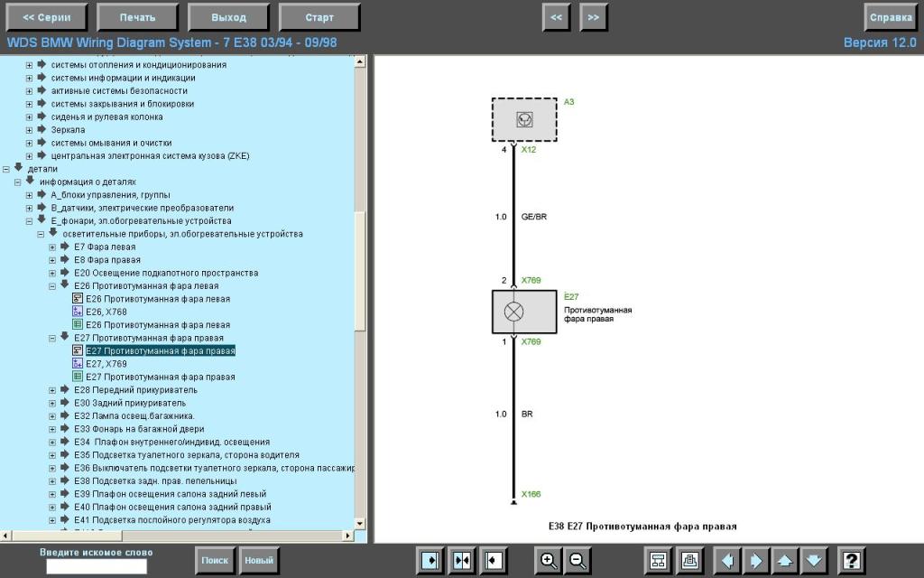Select tree row E26, X768
Image resolution: width=924 pixels, height=578 pixels.
(106, 312)
